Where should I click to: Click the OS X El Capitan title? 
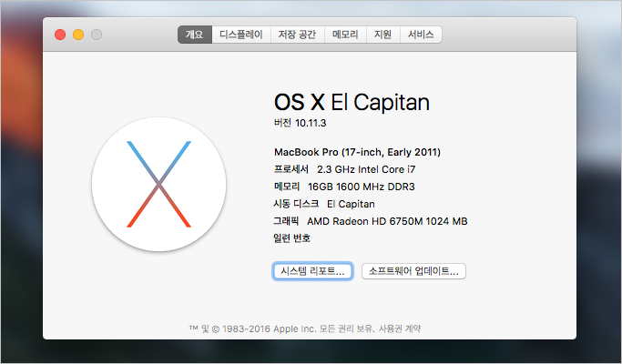(352, 102)
